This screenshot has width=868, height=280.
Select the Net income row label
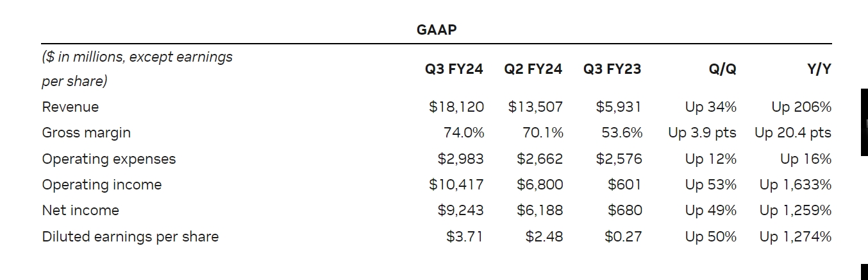[x=81, y=211]
